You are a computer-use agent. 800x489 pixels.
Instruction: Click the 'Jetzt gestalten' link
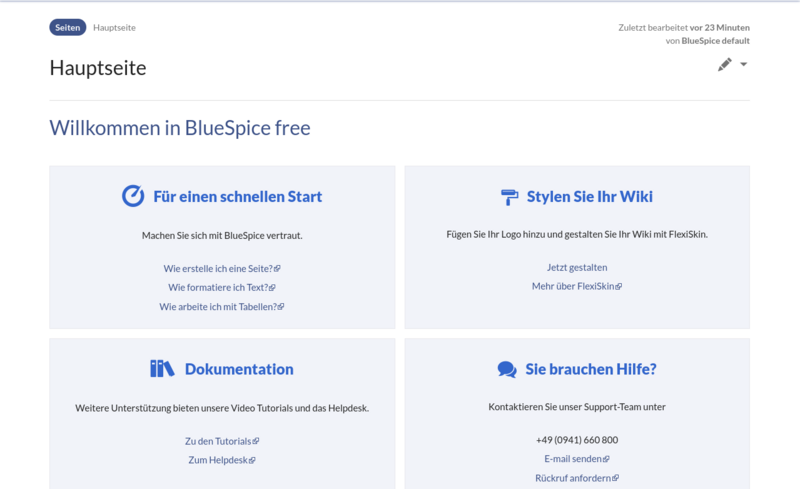click(x=577, y=267)
